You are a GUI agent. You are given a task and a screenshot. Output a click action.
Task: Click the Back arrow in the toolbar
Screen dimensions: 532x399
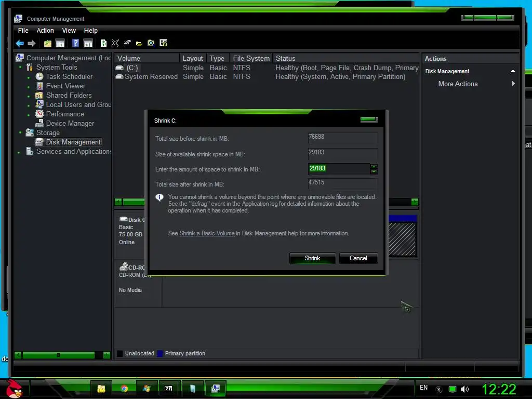point(20,43)
